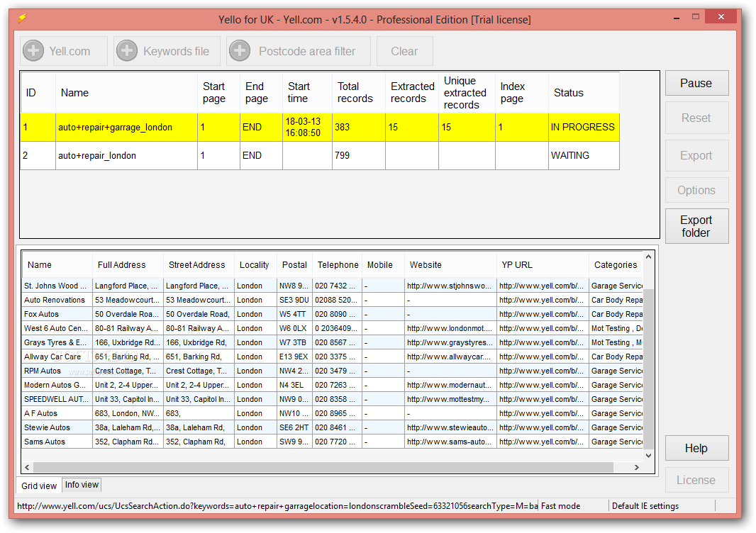Click right arrow of horizontal scrollbar
The width and height of the screenshot is (756, 533).
coord(637,468)
